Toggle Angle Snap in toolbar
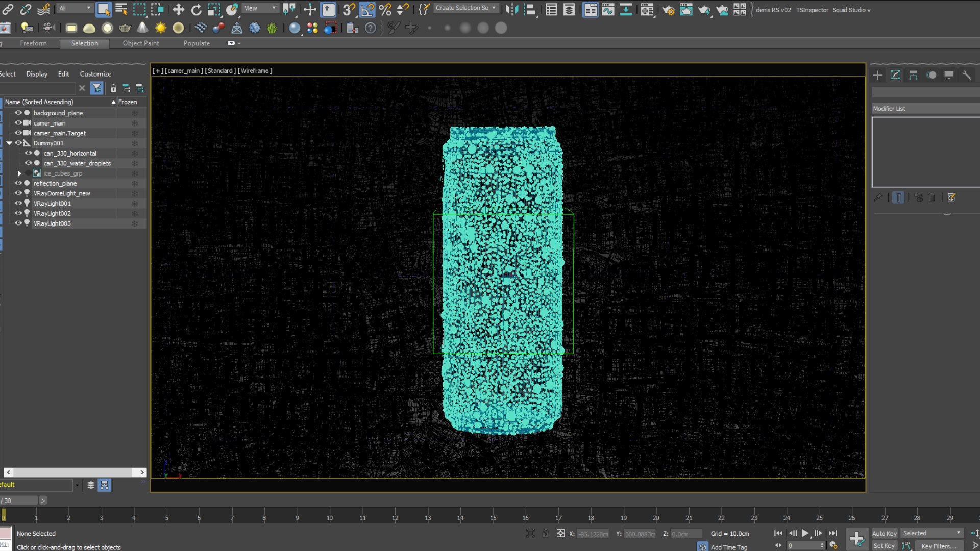This screenshot has width=980, height=551. [367, 9]
